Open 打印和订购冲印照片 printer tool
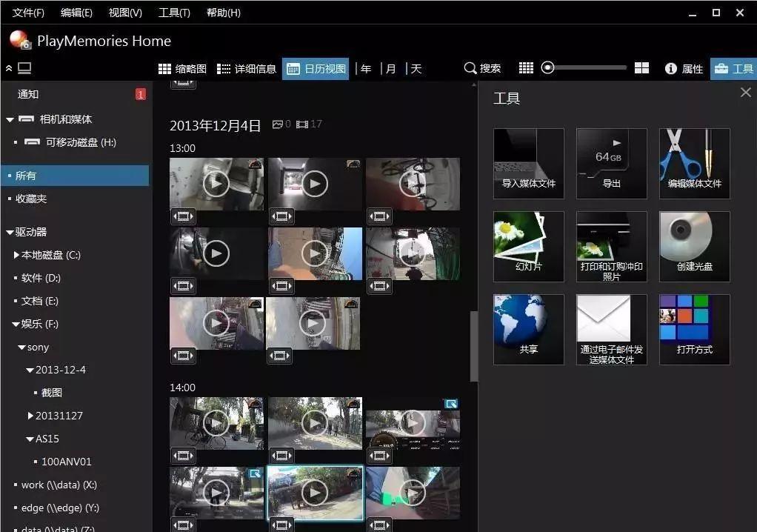Viewport: 757px width, 532px height. [x=612, y=247]
